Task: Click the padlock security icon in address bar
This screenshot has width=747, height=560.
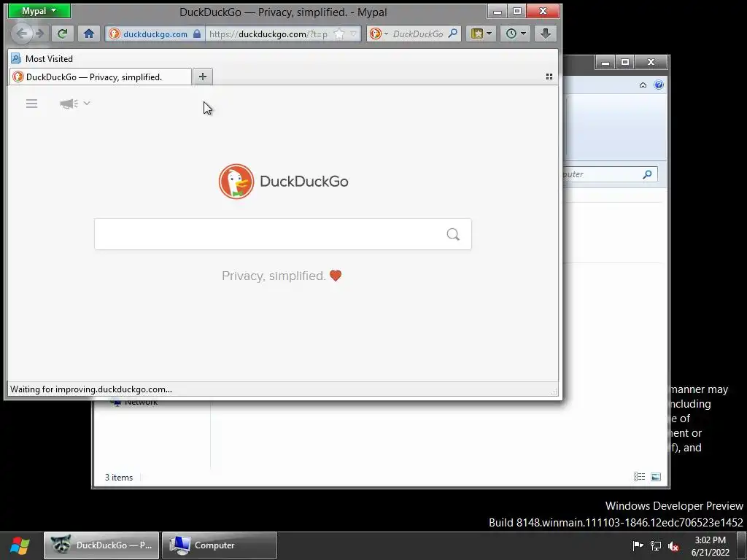Action: (x=197, y=34)
